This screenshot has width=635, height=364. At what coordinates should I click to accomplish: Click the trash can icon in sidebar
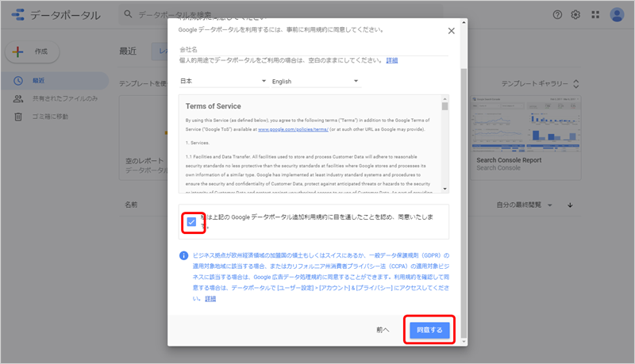17,117
